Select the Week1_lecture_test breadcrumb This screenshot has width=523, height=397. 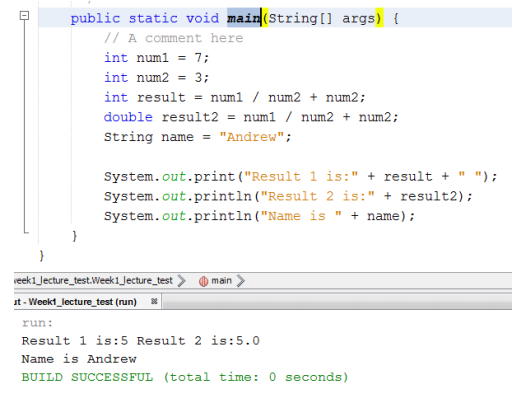(x=93, y=281)
